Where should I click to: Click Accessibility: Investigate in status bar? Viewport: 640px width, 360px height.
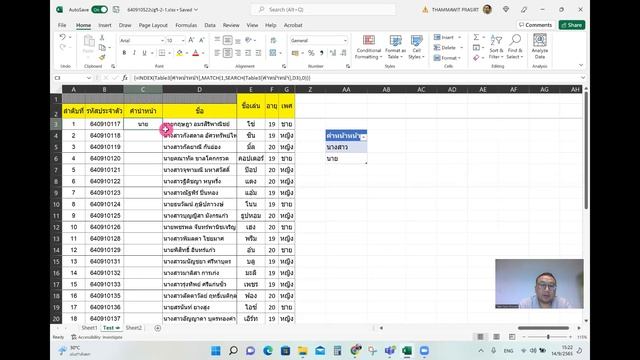[x=97, y=337]
